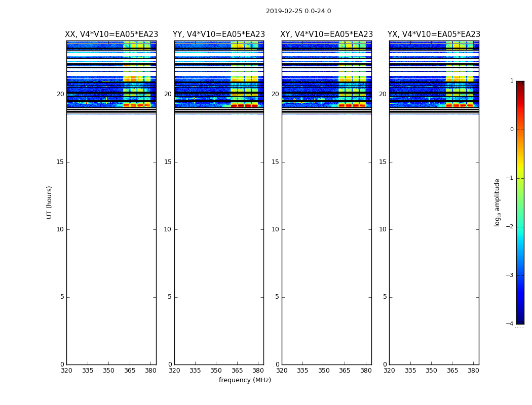Click the YX panel title text
Screen dimensions: 532x405
click(434, 34)
